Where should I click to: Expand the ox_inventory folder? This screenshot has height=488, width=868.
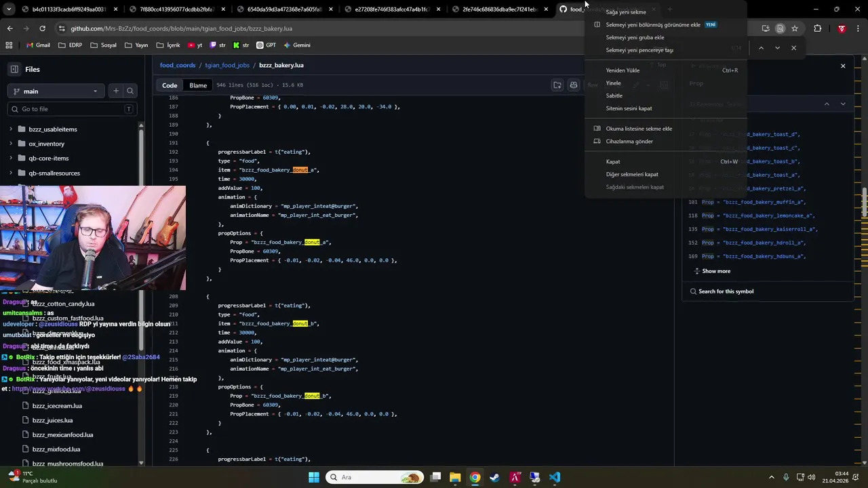point(11,144)
